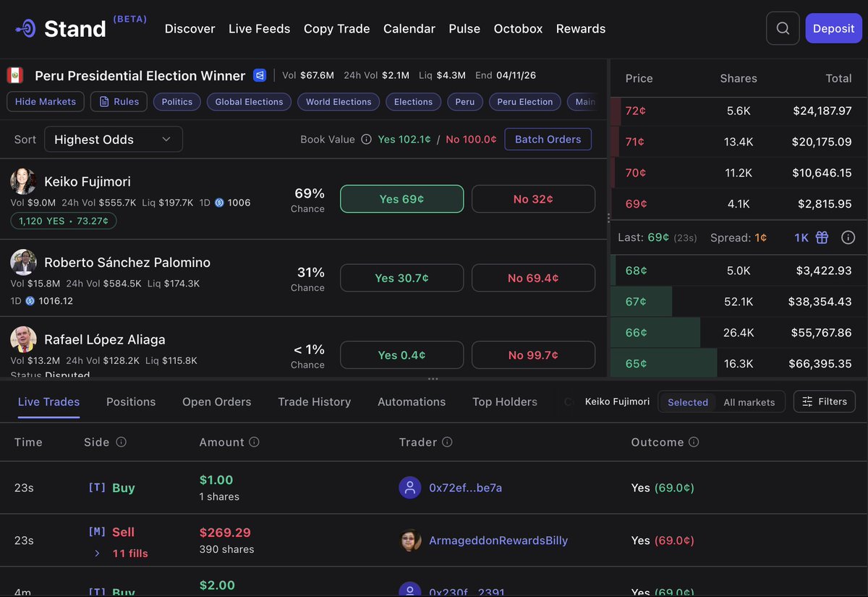Select the 72¢ ask order book row

pos(739,111)
